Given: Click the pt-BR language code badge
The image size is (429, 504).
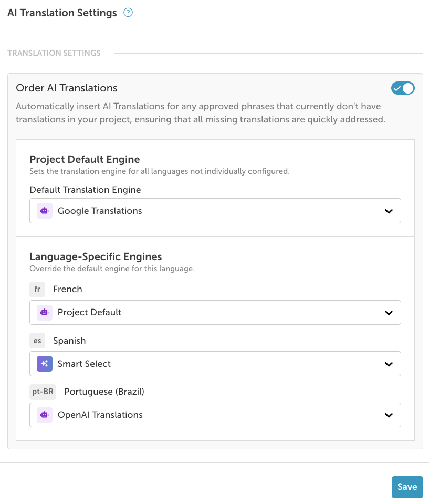Looking at the screenshot, I should [x=43, y=392].
